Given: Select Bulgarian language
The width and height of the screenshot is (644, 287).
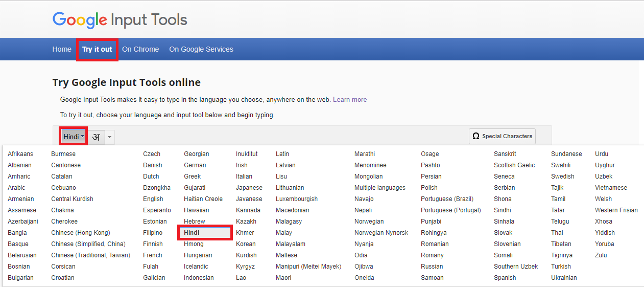Looking at the screenshot, I should coord(20,277).
